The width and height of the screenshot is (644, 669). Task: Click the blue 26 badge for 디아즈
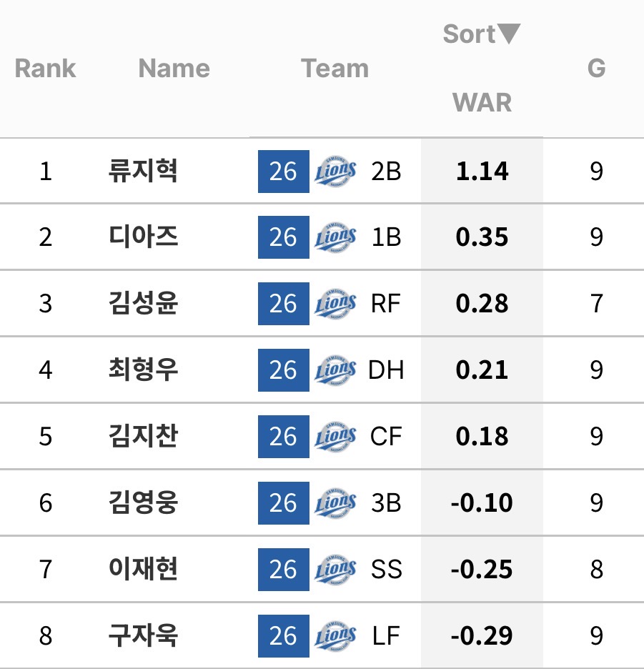click(x=283, y=237)
